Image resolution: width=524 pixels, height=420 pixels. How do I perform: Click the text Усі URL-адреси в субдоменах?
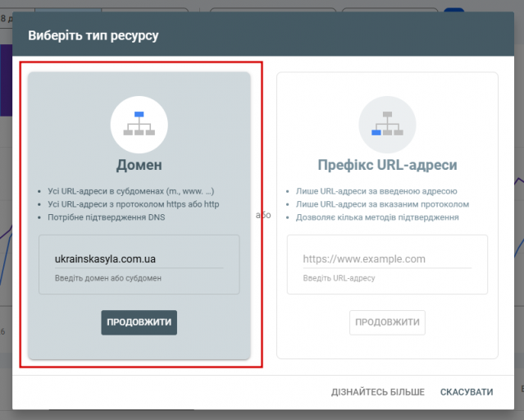pos(106,191)
